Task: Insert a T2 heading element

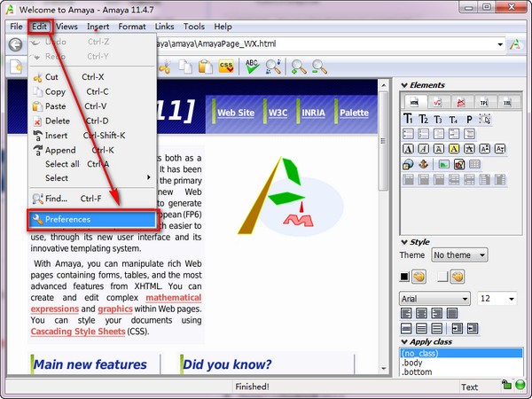Action: tap(423, 119)
